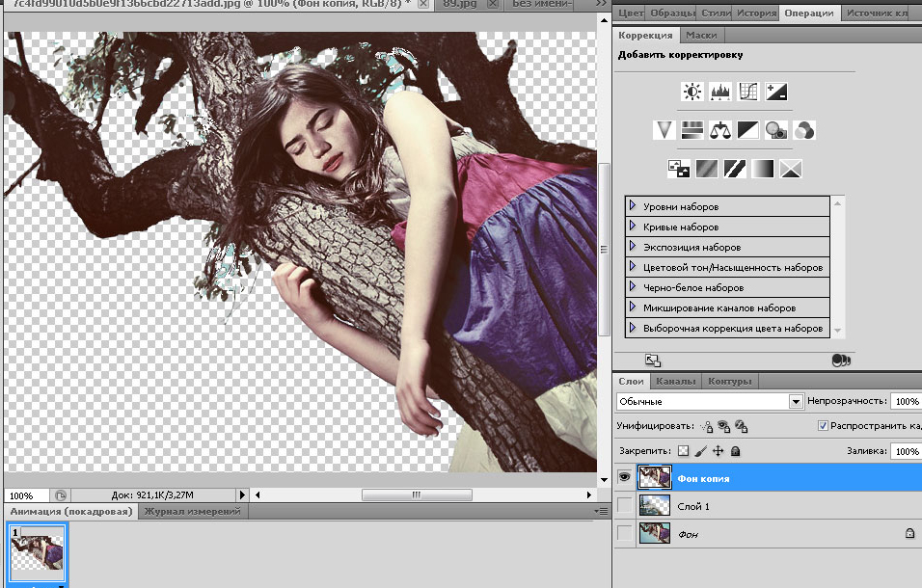Screen dimensions: 922x588
Task: Open the blend mode dropdown (Обычные)
Action: [x=710, y=401]
